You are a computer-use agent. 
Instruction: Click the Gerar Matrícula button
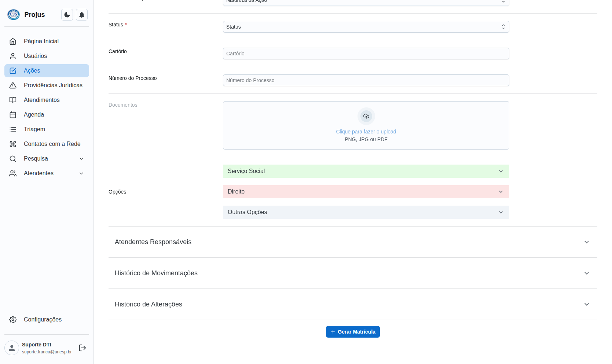click(x=353, y=332)
